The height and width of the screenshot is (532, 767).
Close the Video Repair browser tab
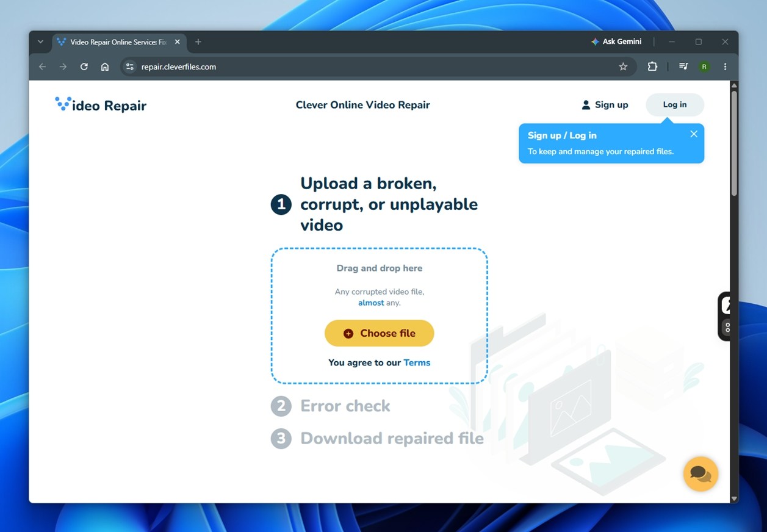(x=178, y=42)
